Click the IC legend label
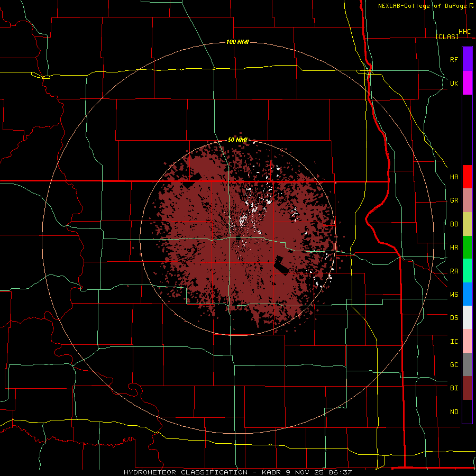 (x=454, y=342)
